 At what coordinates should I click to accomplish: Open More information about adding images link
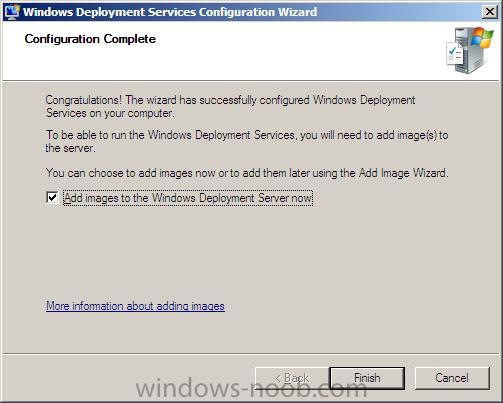point(135,306)
